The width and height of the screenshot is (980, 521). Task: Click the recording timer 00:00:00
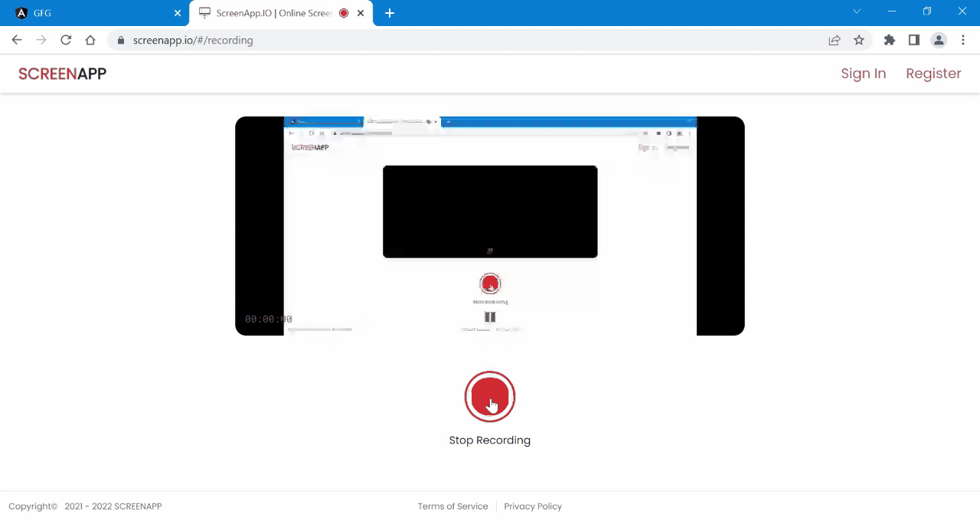pos(269,319)
